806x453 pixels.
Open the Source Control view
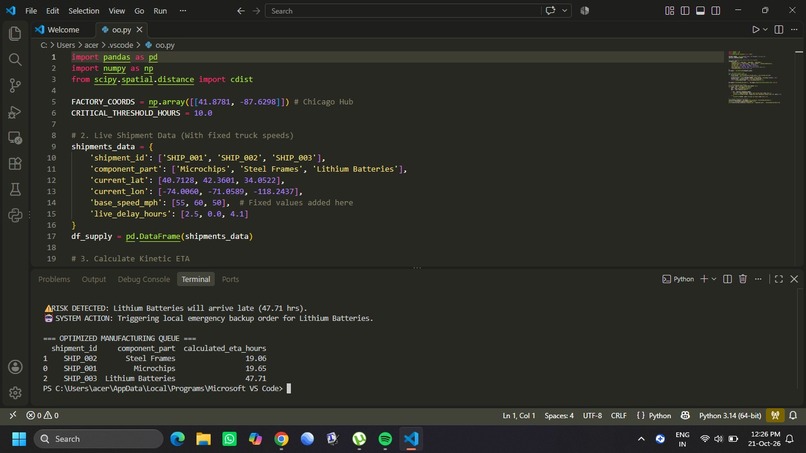tap(15, 85)
